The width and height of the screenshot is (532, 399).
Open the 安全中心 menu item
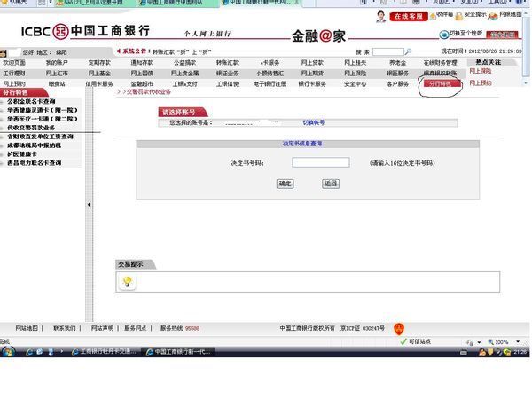point(356,84)
